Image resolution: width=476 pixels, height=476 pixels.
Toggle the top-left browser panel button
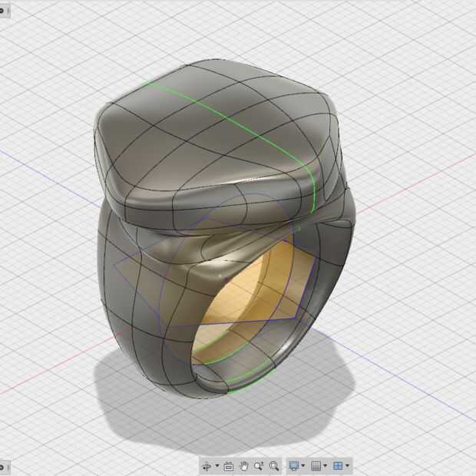(4, 11)
